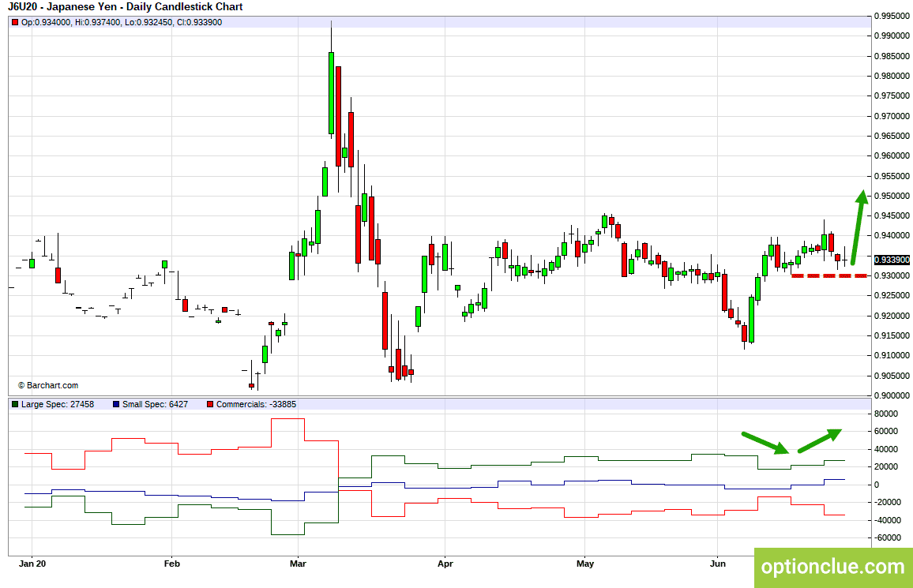Click the 0.915000 price axis label
Image resolution: width=913 pixels, height=588 pixels.
[892, 335]
